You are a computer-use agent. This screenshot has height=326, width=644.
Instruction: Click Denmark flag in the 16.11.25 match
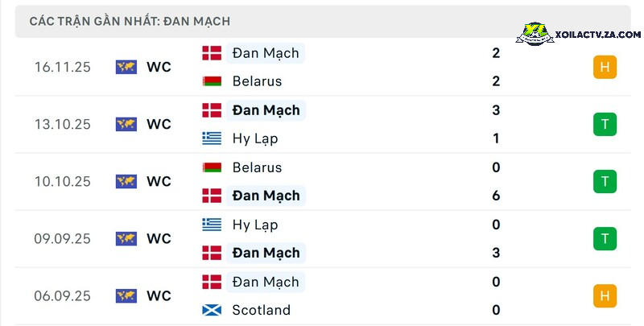point(212,53)
